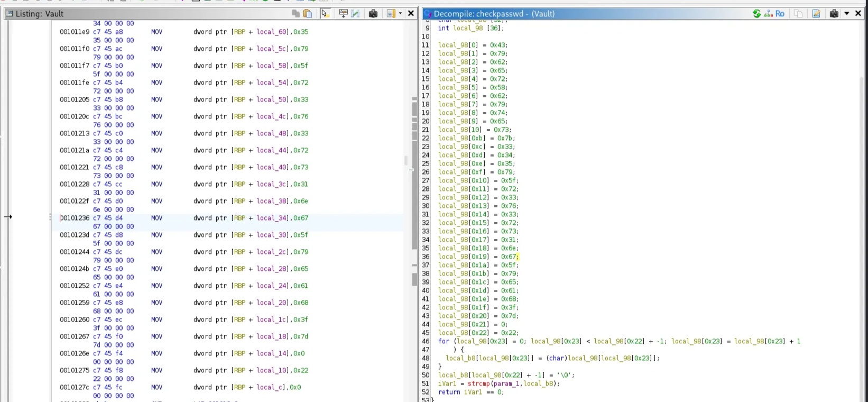Open the Edit Listing Fields icon
The width and height of the screenshot is (868, 402).
pos(343,14)
